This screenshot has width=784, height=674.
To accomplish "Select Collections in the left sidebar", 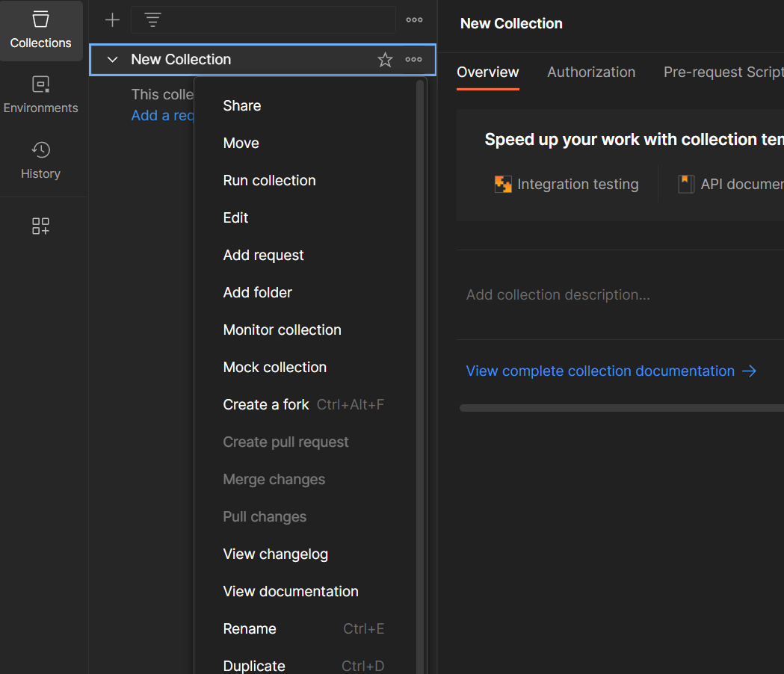I will coord(41,31).
